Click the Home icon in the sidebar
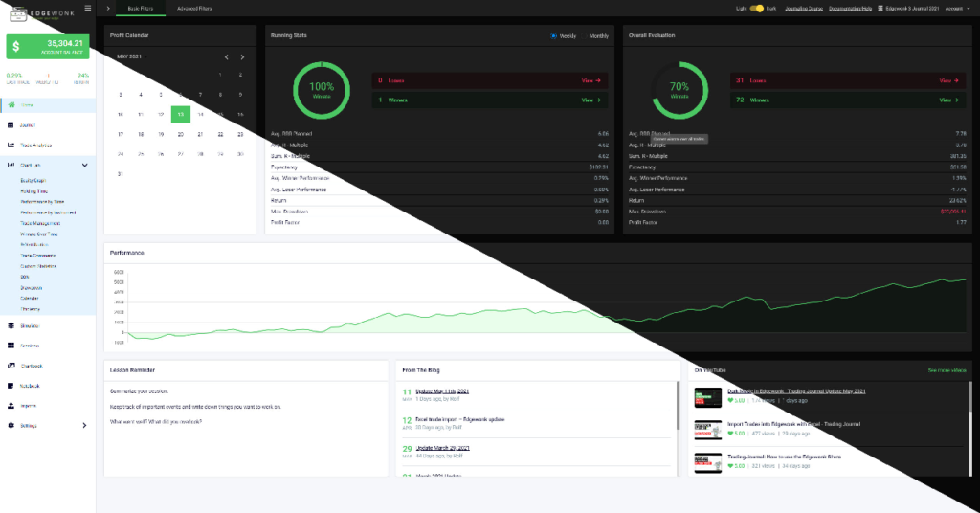 (11, 104)
